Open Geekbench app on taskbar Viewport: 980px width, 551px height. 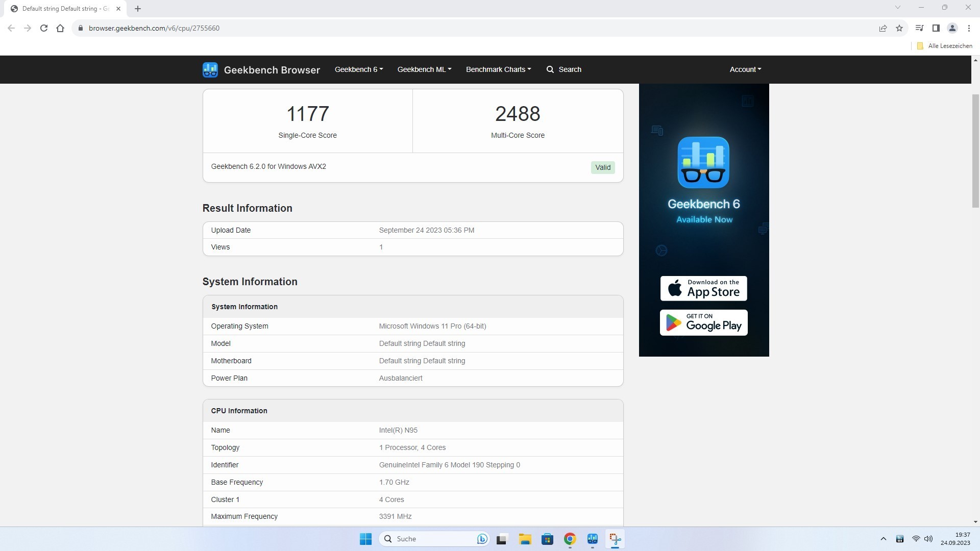(593, 539)
